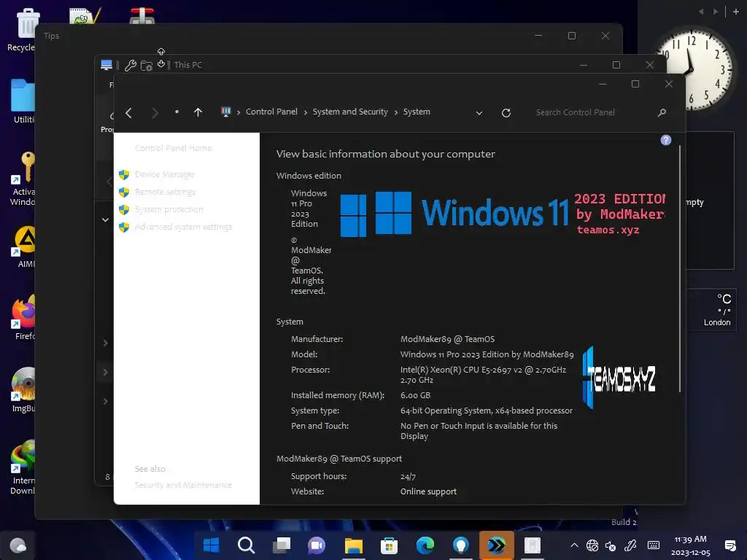Click the pen tray icon

(630, 545)
